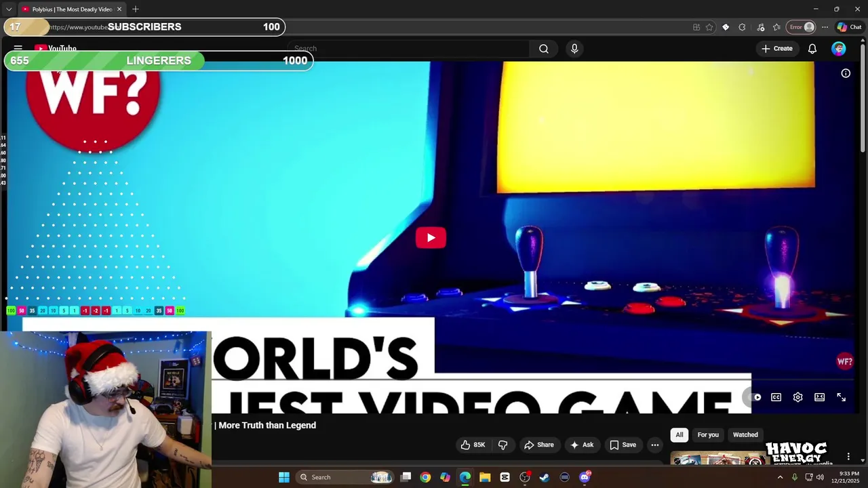Image resolution: width=868 pixels, height=488 pixels.
Task: Open the Create button menu
Action: coord(776,49)
